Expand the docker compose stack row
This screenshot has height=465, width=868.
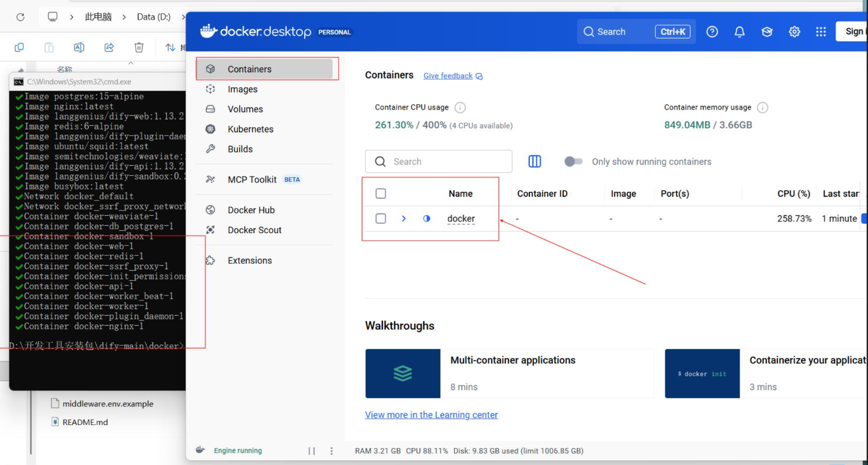pos(403,218)
